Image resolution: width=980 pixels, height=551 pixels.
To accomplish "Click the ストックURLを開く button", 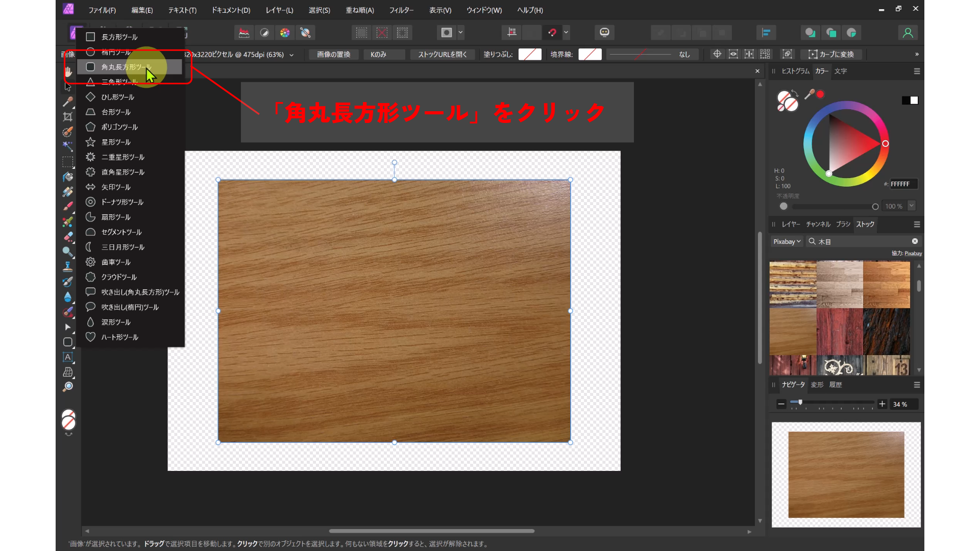I will [x=442, y=55].
